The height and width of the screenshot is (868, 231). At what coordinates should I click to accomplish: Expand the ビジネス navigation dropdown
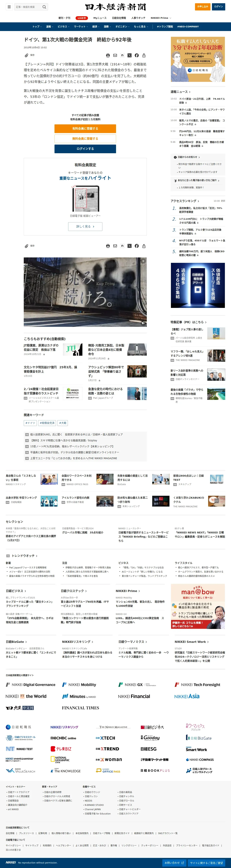click(64, 27)
